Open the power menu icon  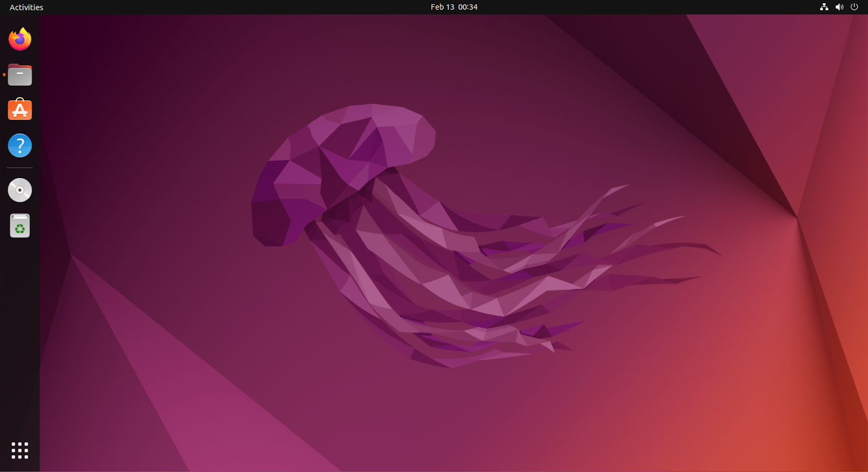click(854, 7)
